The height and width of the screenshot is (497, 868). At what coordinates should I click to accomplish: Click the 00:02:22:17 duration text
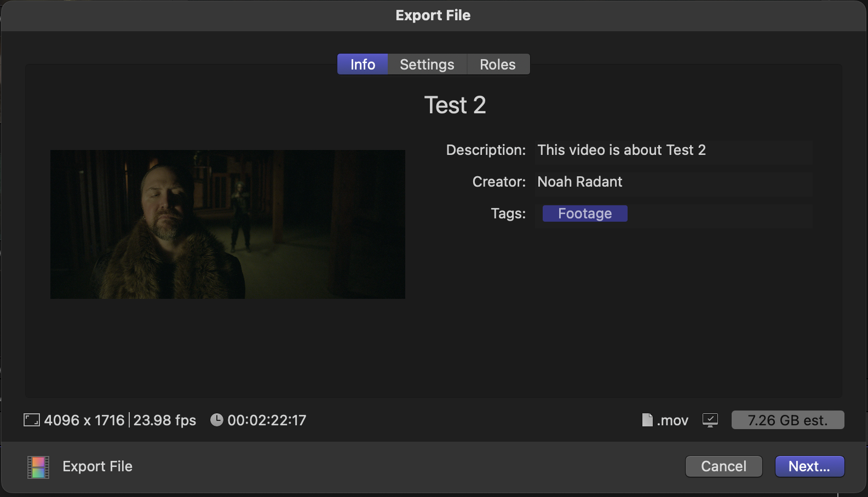267,420
